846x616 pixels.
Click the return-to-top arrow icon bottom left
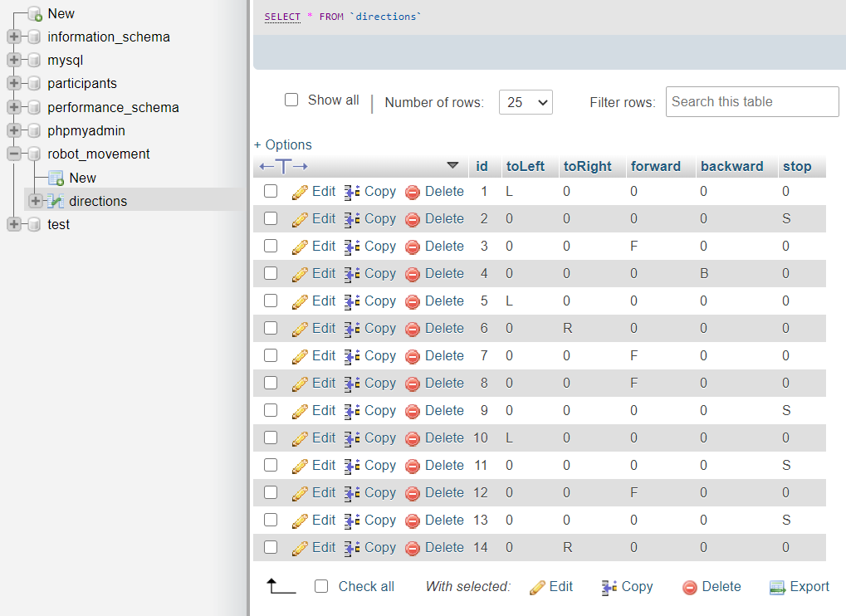[x=281, y=586]
